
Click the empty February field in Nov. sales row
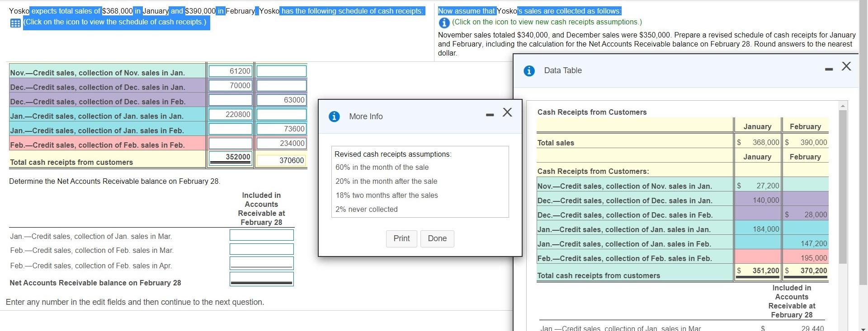[281, 71]
